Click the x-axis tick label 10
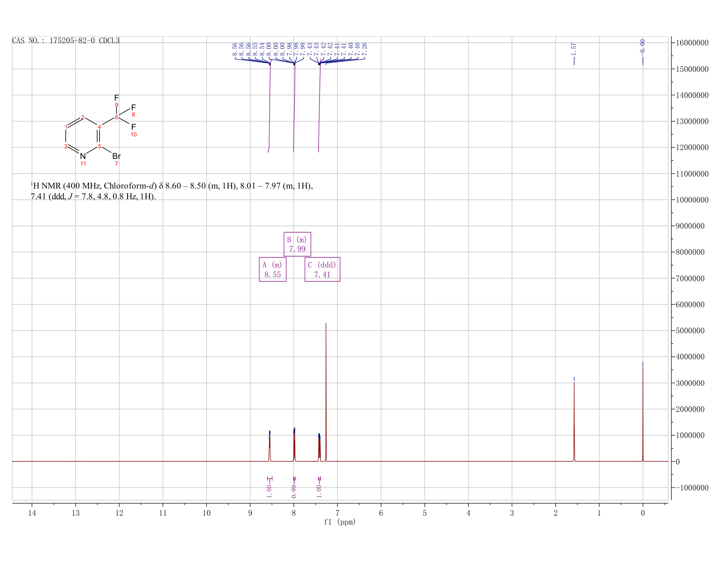 point(206,513)
